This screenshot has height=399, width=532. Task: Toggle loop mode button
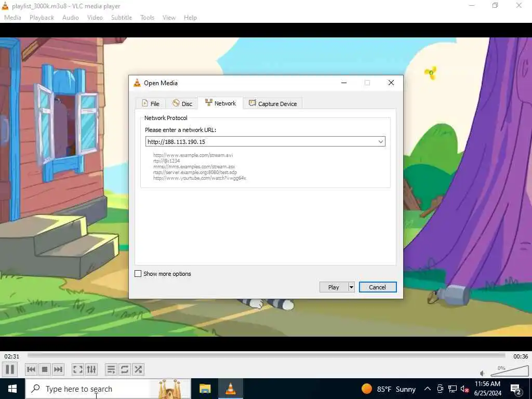pyautogui.click(x=125, y=369)
